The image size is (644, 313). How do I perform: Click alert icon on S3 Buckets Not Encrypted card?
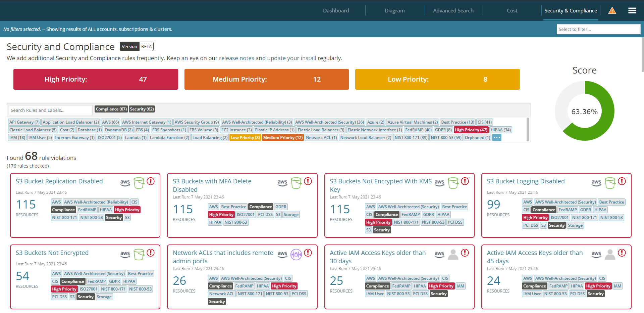tap(151, 253)
